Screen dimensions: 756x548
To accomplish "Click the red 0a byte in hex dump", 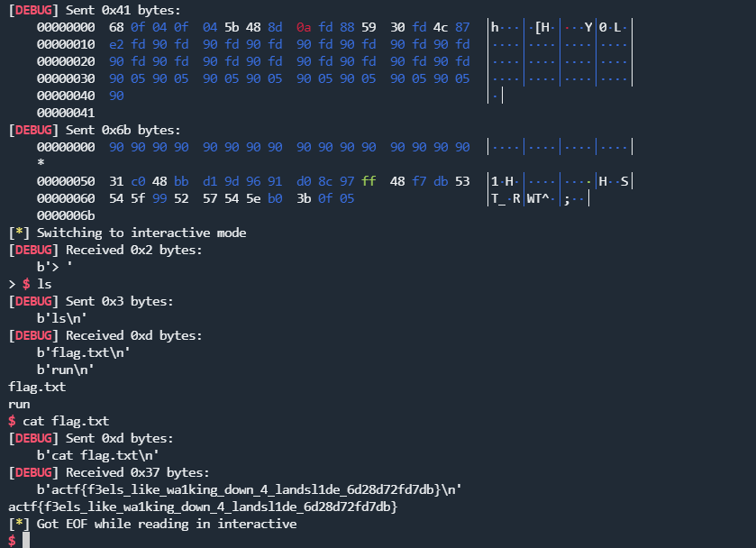I will (304, 27).
